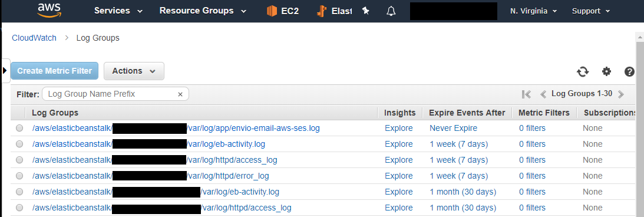Clear the log group filter

click(180, 94)
